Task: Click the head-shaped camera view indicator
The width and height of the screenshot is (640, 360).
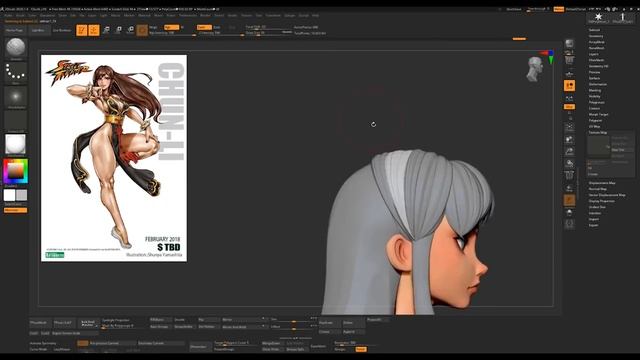Action: click(x=534, y=69)
